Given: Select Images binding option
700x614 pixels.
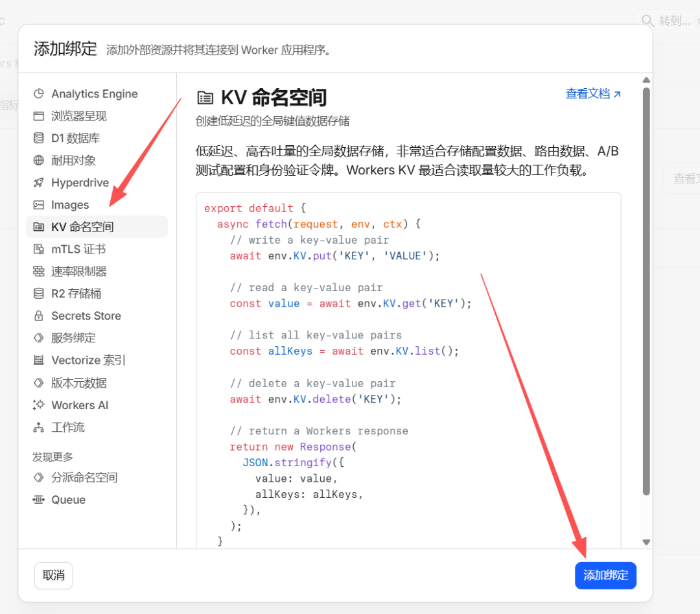Looking at the screenshot, I should pos(97,205).
